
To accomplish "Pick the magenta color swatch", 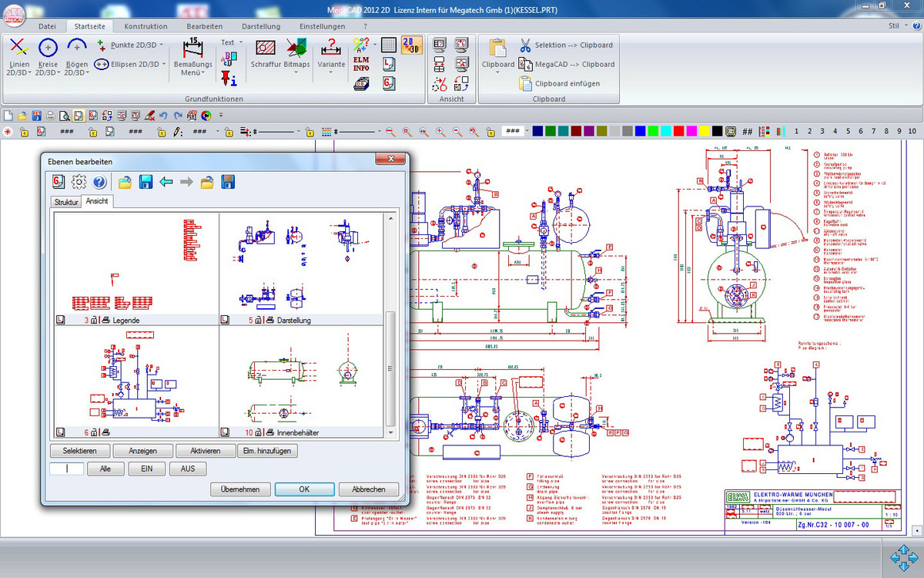I will pos(691,132).
